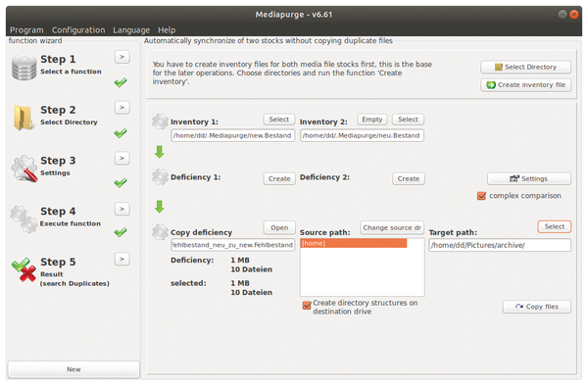Expand Step 2 with its arrow button
Screen dimensions: 588x386
click(122, 108)
